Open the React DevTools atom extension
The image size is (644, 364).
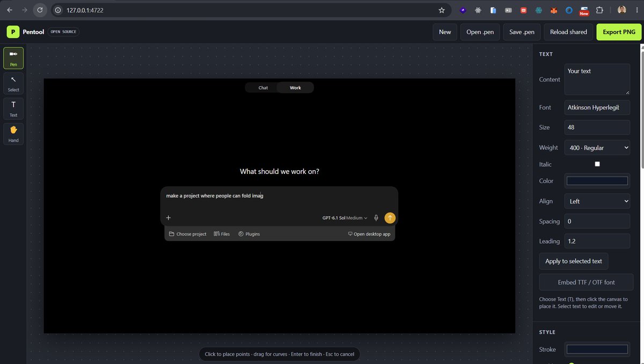(478, 10)
